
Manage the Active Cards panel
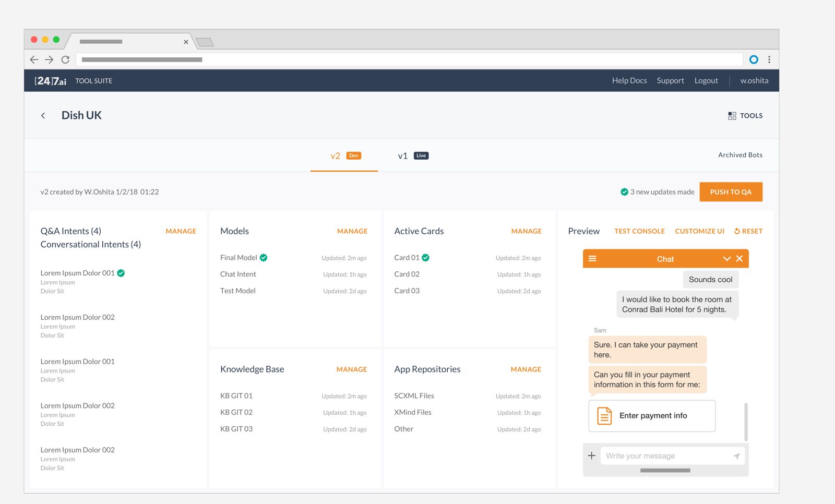(526, 231)
